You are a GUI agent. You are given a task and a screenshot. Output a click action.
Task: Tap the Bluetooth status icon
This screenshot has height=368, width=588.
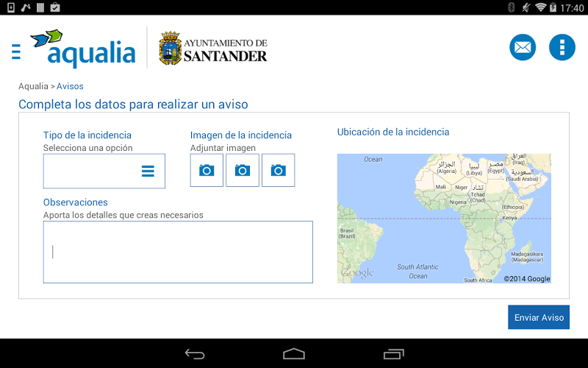[511, 7]
